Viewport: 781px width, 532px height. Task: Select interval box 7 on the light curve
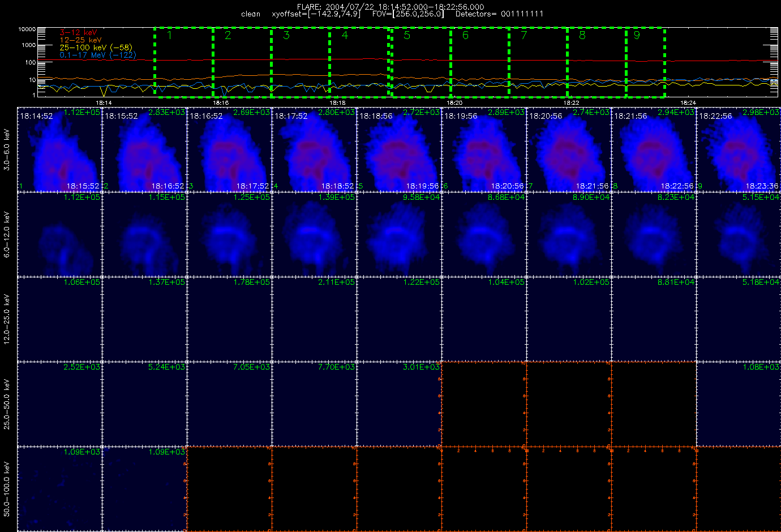538,62
